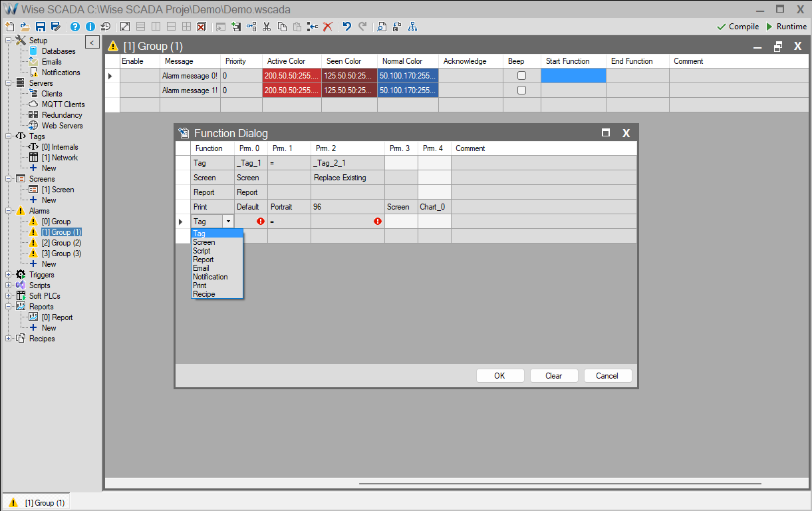The image size is (812, 511).
Task: Click the Cut scissors icon in toolbar
Action: 267,27
